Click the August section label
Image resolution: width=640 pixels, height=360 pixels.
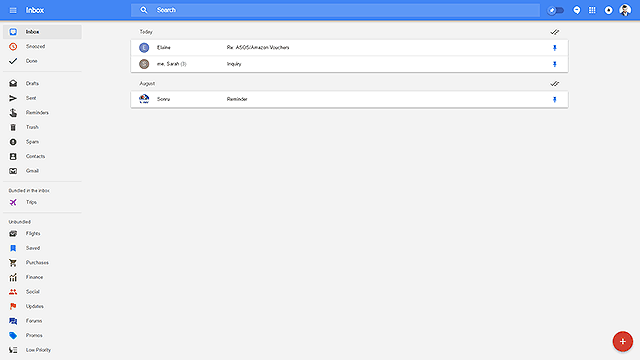147,84
